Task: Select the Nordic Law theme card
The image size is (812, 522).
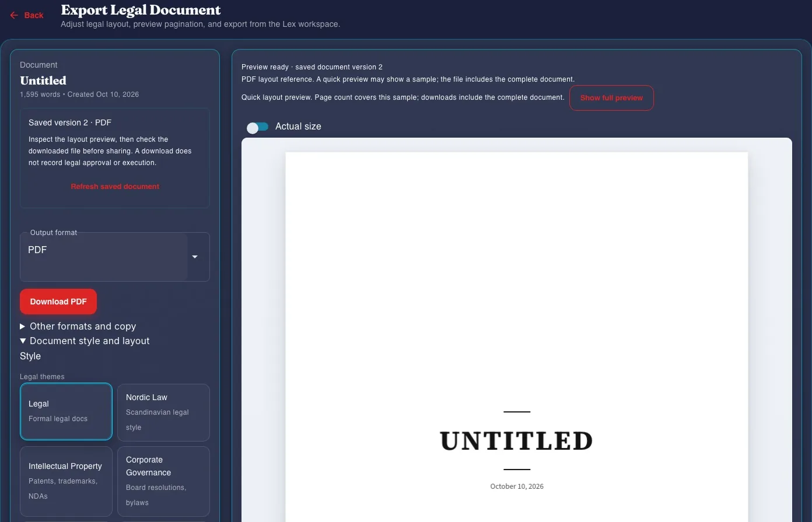Action: pyautogui.click(x=163, y=412)
